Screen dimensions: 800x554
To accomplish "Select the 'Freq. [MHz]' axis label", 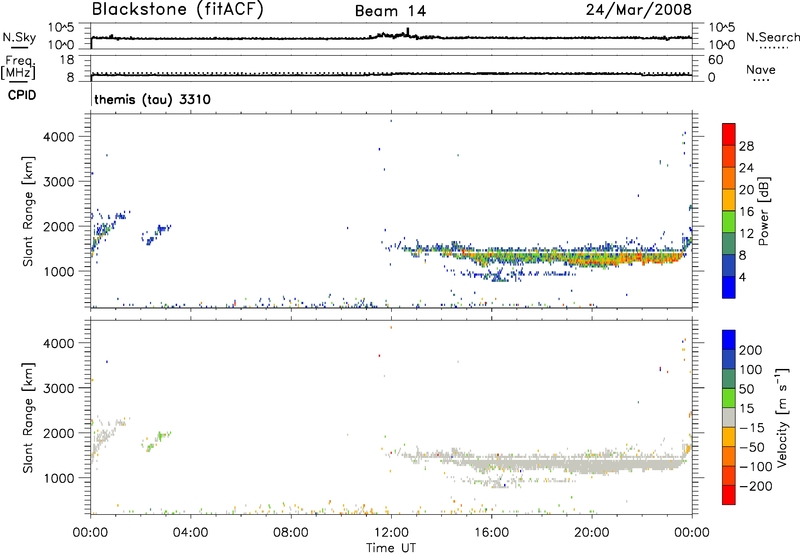I will 18,68.
